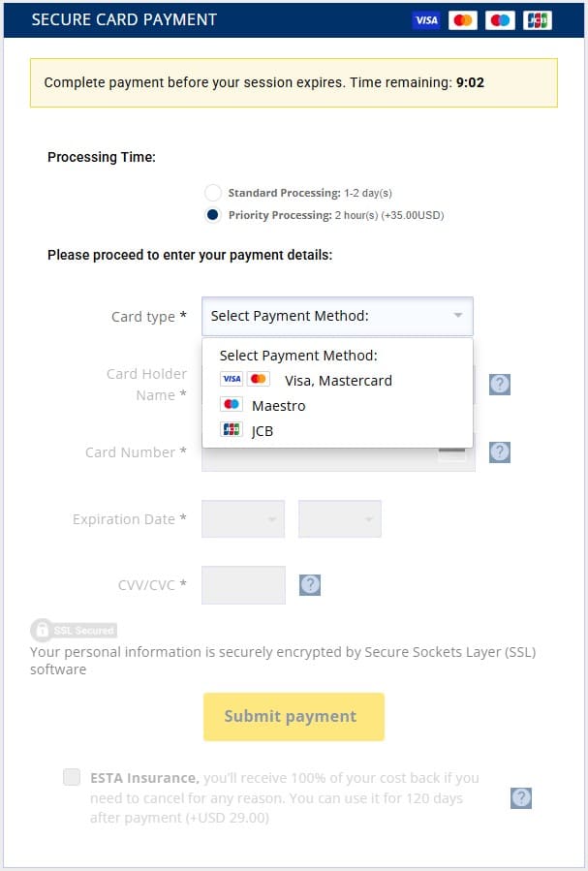Click the Visa logo in header
Image resolution: width=588 pixels, height=871 pixels.
[x=425, y=20]
